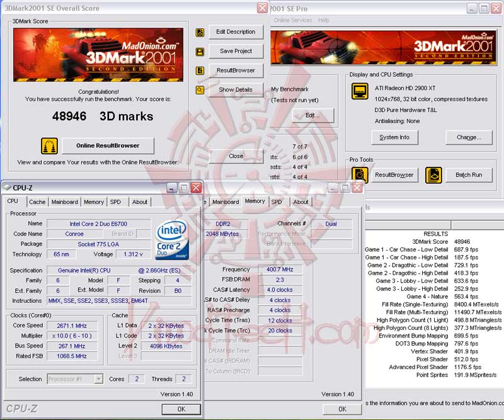Click the monitor icon in Display settings

[360, 91]
